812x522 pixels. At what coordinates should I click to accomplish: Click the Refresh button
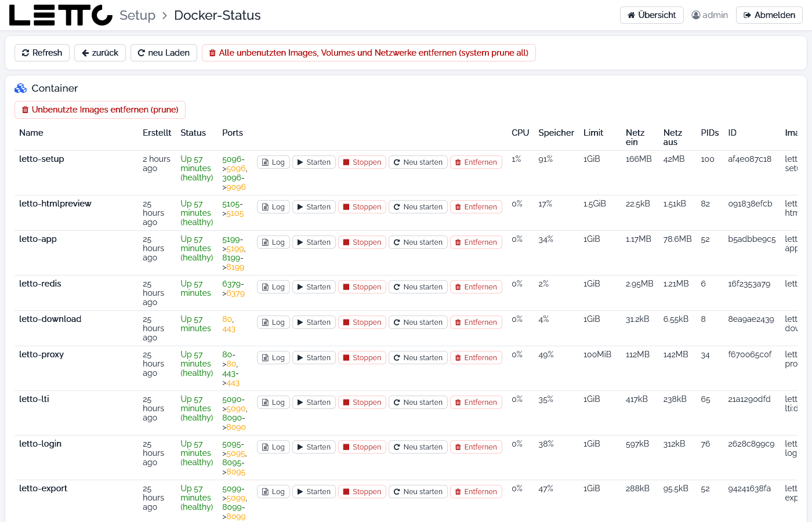(42, 53)
